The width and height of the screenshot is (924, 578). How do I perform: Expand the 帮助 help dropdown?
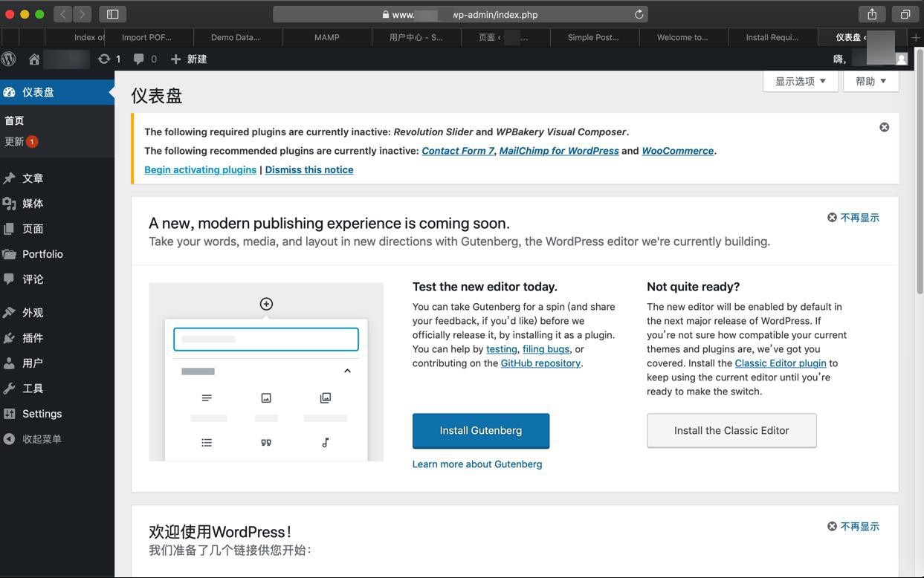(871, 81)
